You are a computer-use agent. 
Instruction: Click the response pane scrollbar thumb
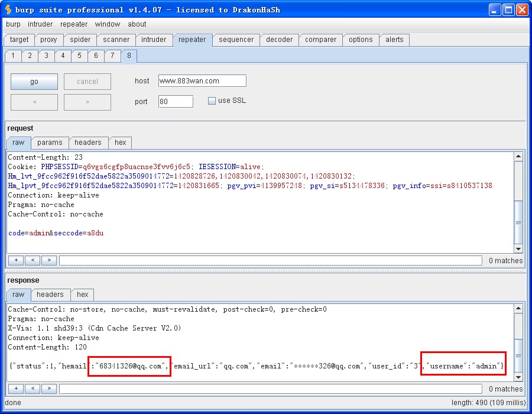[x=518, y=355]
